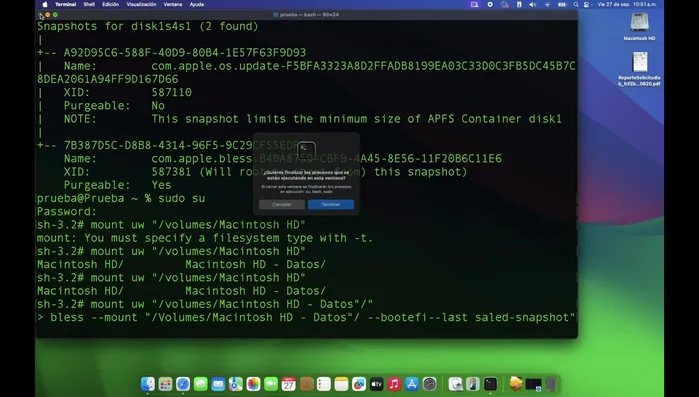Click the Wi-Fi menu bar icon
The width and height of the screenshot is (699, 397).
(547, 4)
